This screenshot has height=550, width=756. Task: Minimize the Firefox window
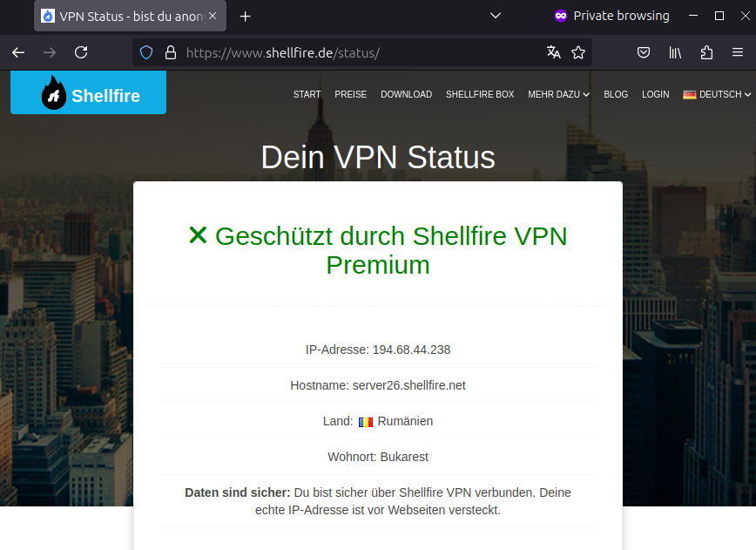coord(693,16)
